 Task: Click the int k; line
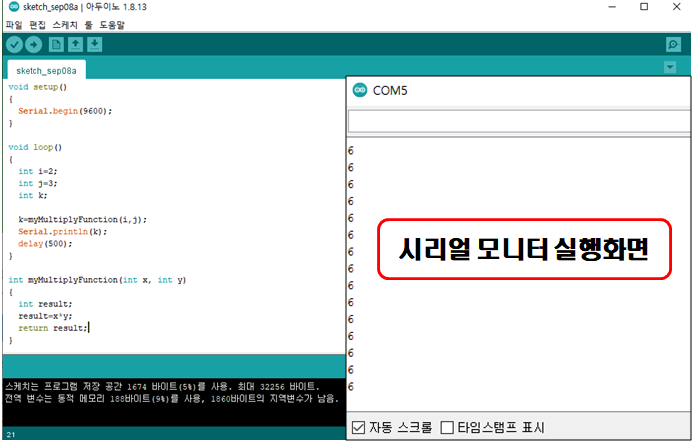33,195
